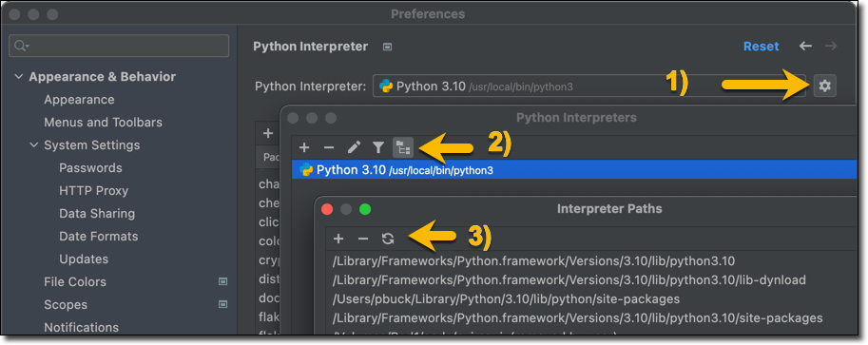Select Python 3.10 row in interpreters list
Screen dimensions: 868x345
pos(574,170)
